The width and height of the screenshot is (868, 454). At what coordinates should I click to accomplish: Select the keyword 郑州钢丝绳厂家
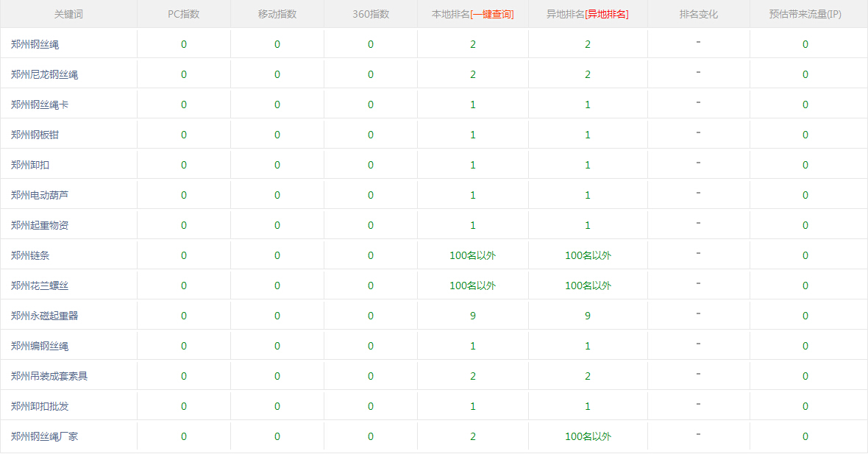(x=44, y=436)
